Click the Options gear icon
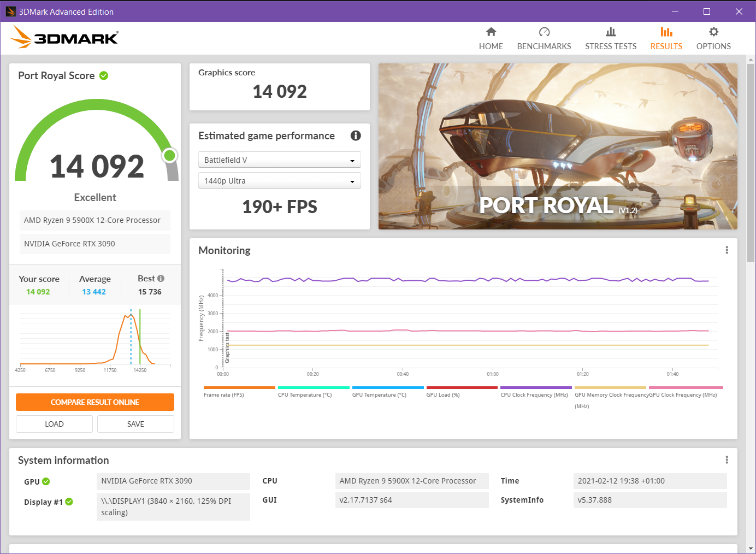This screenshot has width=756, height=554. [713, 32]
